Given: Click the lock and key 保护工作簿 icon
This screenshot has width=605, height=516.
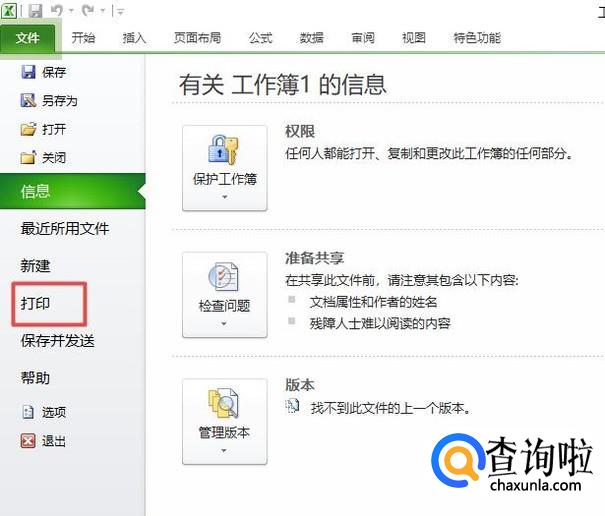Looking at the screenshot, I should pos(223,149).
